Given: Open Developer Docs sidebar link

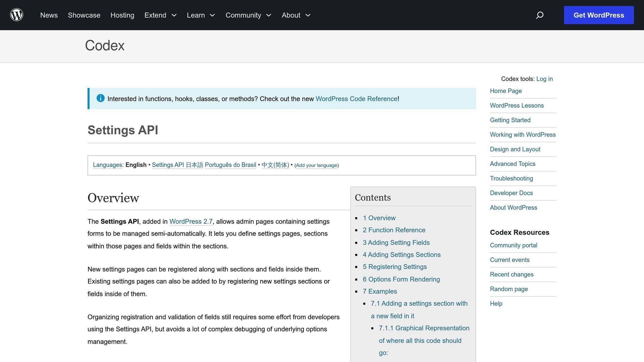Looking at the screenshot, I should click(511, 193).
